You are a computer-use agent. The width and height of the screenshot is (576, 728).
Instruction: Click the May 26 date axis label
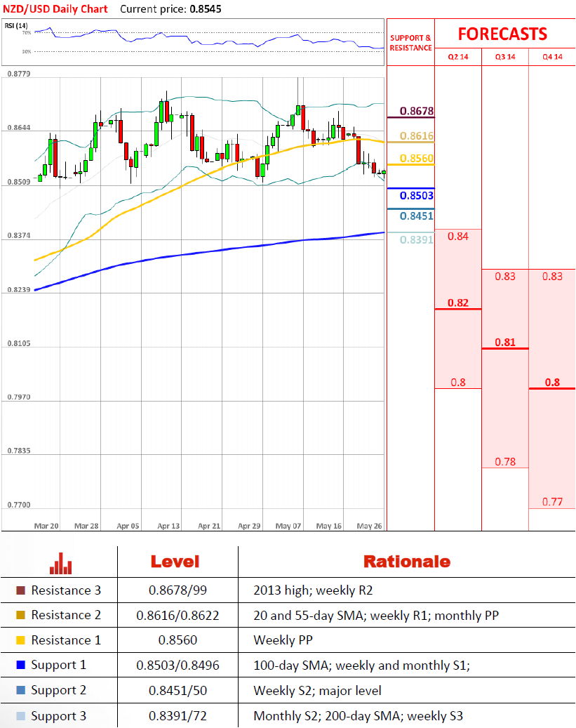pos(370,526)
